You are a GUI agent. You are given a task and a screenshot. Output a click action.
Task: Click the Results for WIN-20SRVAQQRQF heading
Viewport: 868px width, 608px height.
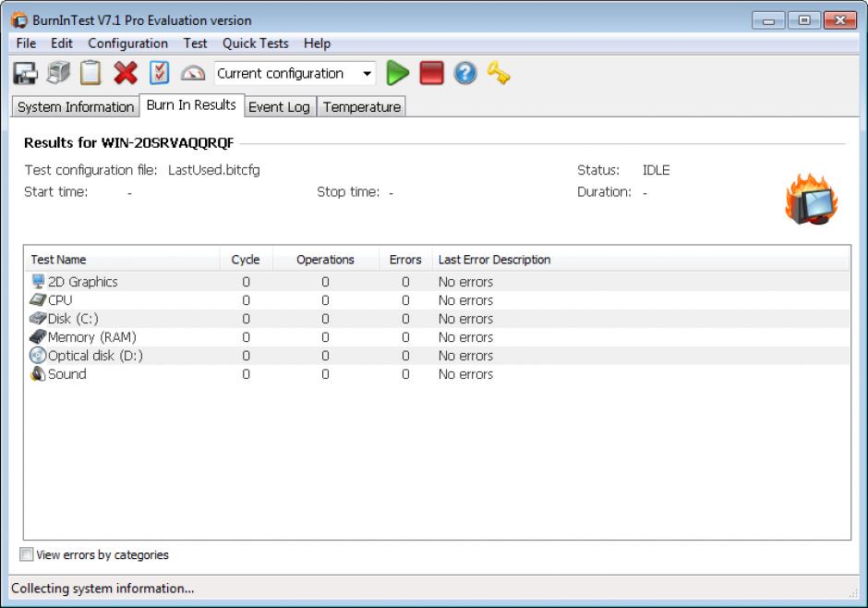129,143
